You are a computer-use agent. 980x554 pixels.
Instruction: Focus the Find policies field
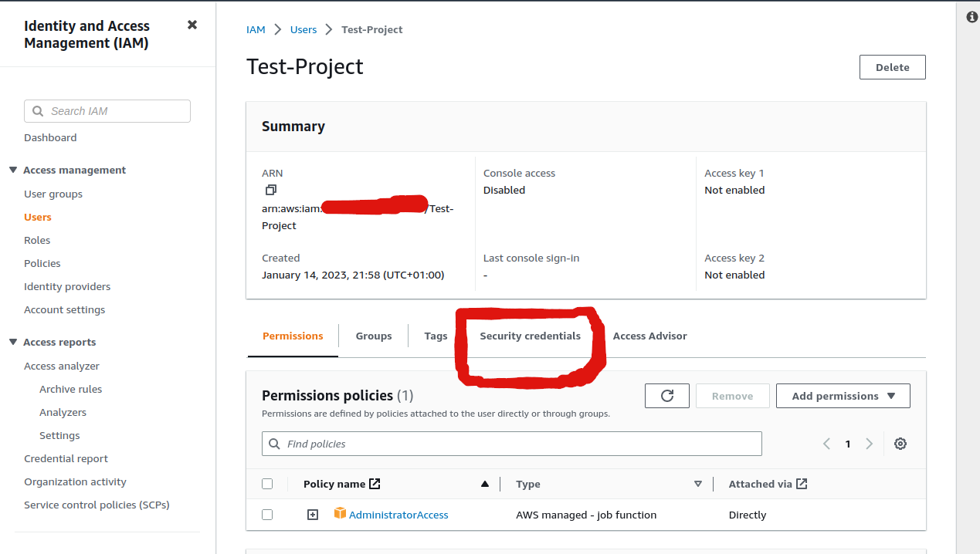point(512,444)
